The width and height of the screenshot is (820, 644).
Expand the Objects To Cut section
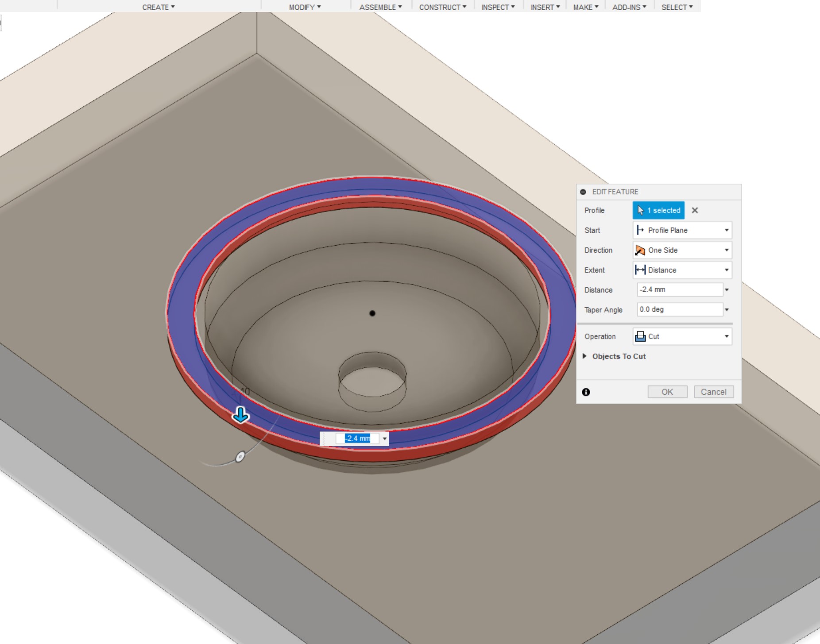point(584,356)
